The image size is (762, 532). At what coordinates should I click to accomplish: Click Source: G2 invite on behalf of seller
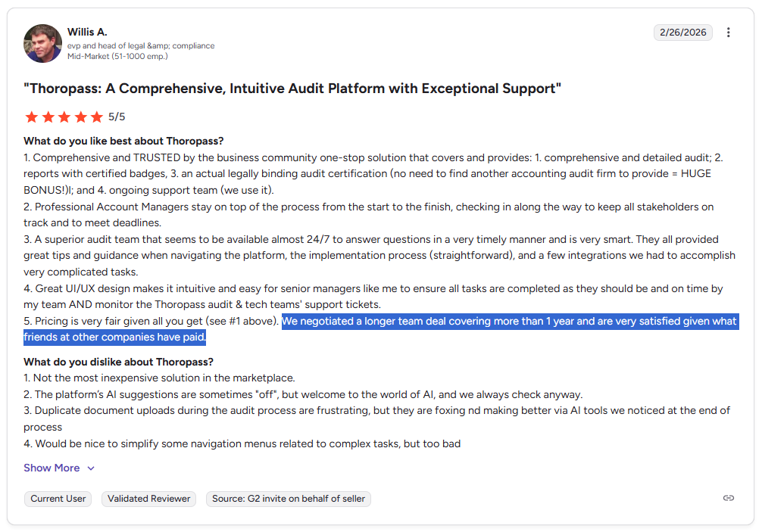pos(288,499)
